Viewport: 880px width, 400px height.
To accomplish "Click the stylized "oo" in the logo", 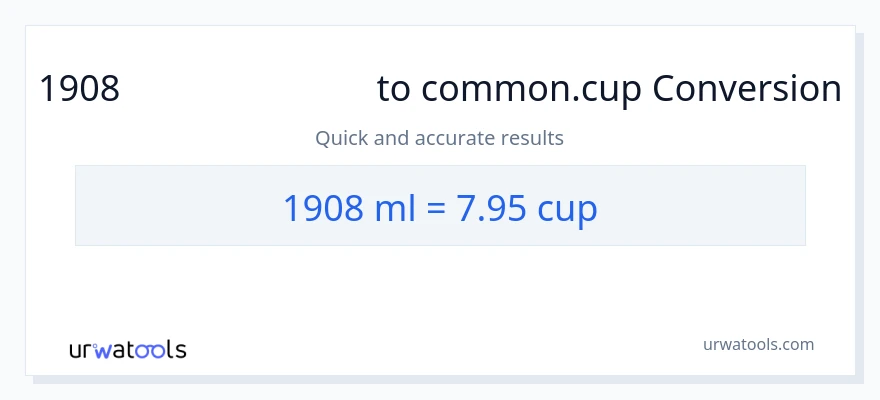I will 149,350.
